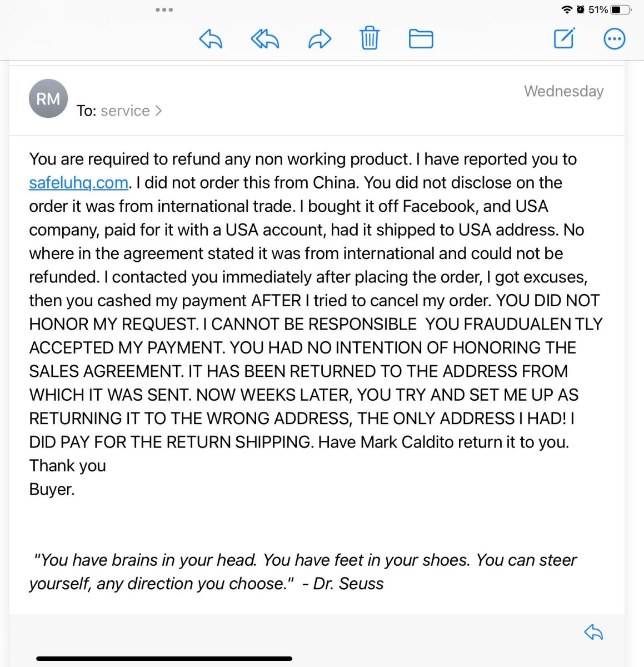Expand the To: service recipient details
Image resolution: width=644 pixels, height=667 pixels.
125,111
